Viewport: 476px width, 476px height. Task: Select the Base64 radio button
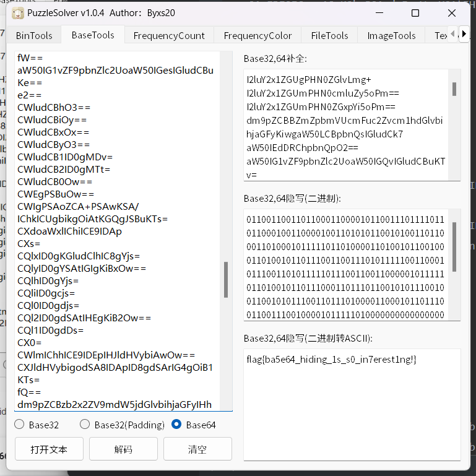pos(177,425)
